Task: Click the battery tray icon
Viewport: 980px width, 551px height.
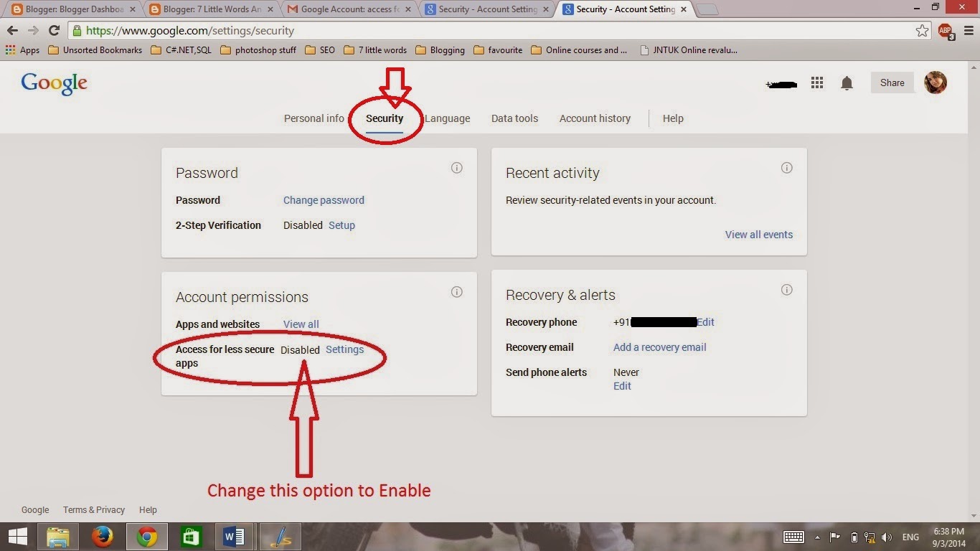Action: coord(854,537)
